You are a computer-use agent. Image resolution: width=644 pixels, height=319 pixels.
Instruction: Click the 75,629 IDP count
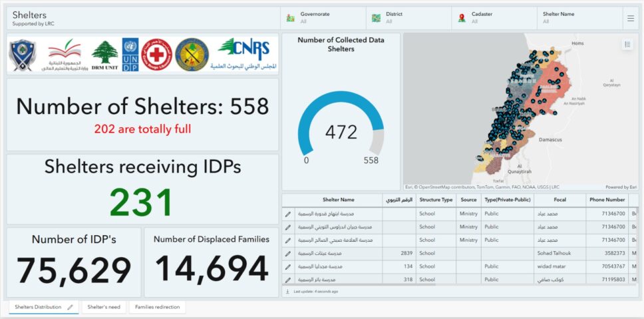(74, 270)
